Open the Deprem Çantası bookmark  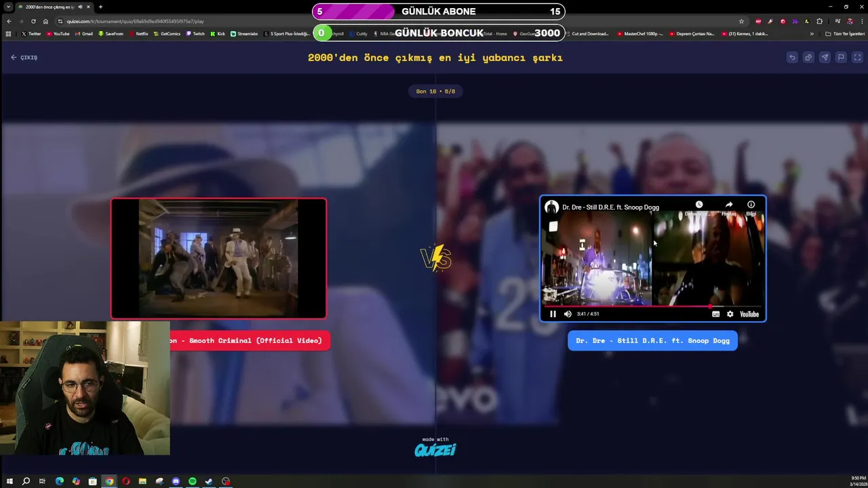click(x=692, y=34)
